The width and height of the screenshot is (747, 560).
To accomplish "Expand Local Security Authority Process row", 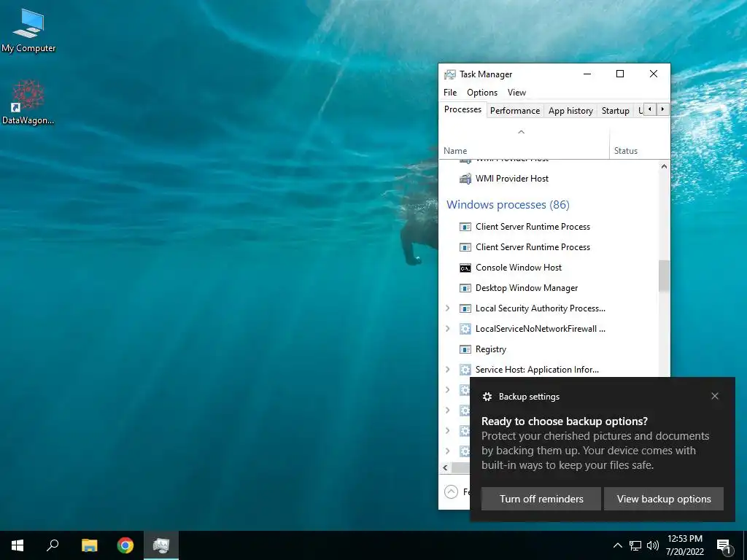I will 447,308.
